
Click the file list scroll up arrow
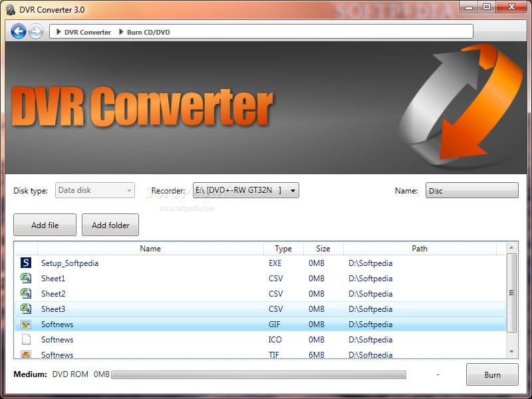[511, 247]
